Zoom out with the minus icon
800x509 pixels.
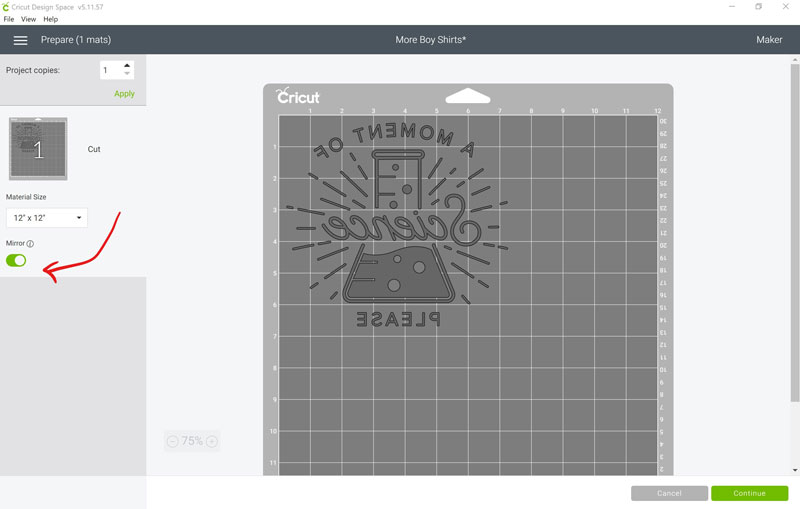tap(172, 441)
